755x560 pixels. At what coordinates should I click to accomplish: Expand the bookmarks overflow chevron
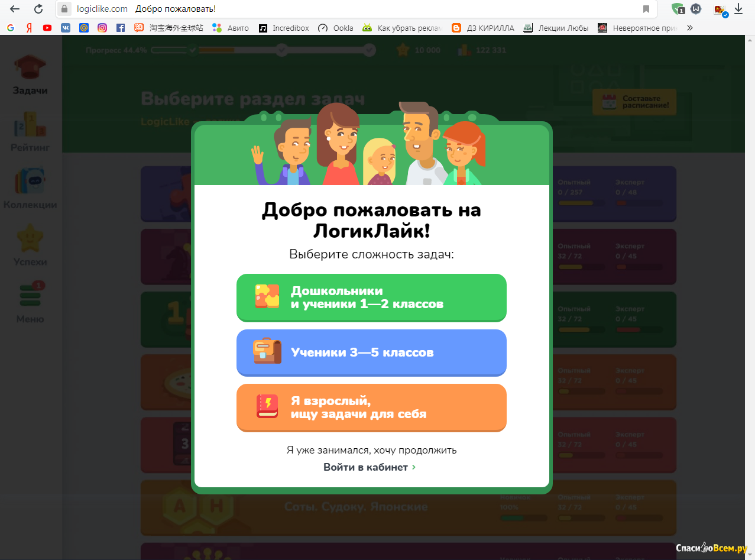pos(689,28)
